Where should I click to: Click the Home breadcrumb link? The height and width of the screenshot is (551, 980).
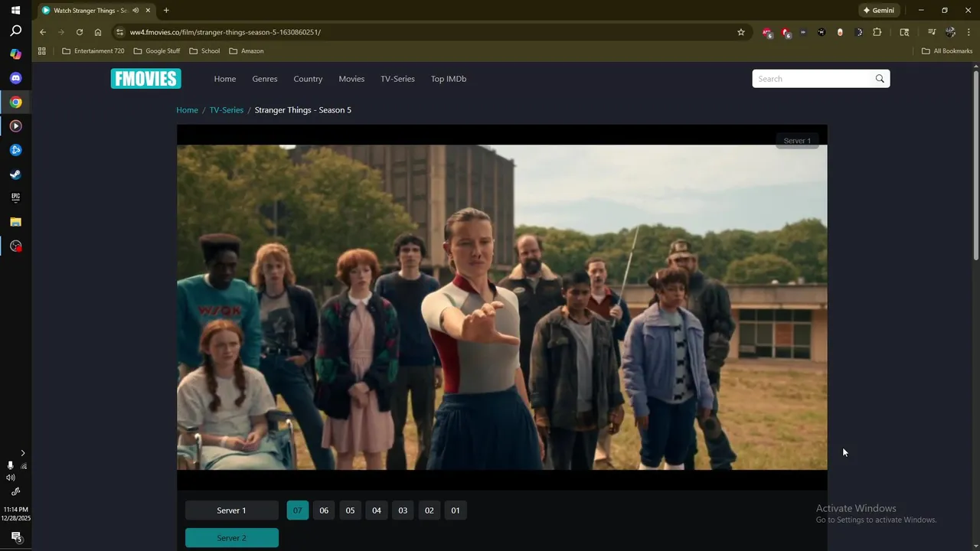coord(187,110)
